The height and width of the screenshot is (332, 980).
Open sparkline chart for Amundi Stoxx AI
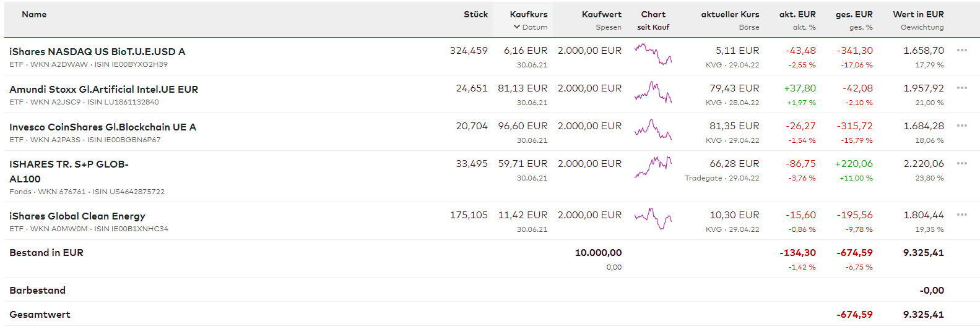[x=653, y=92]
